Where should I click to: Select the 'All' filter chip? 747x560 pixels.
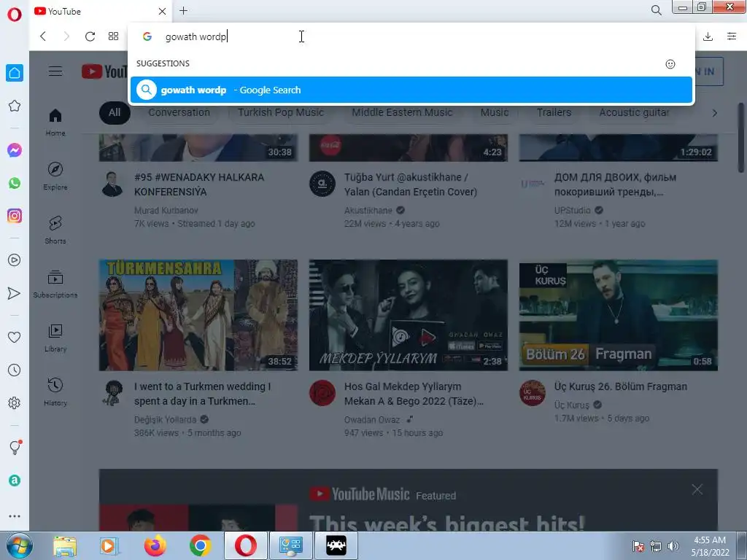click(115, 113)
